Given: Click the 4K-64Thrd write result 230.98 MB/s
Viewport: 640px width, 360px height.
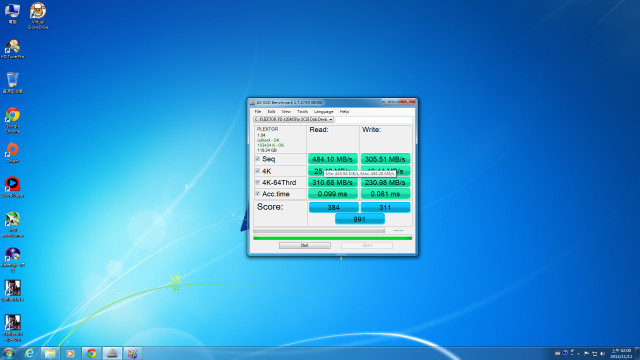Looking at the screenshot, I should click(x=385, y=182).
